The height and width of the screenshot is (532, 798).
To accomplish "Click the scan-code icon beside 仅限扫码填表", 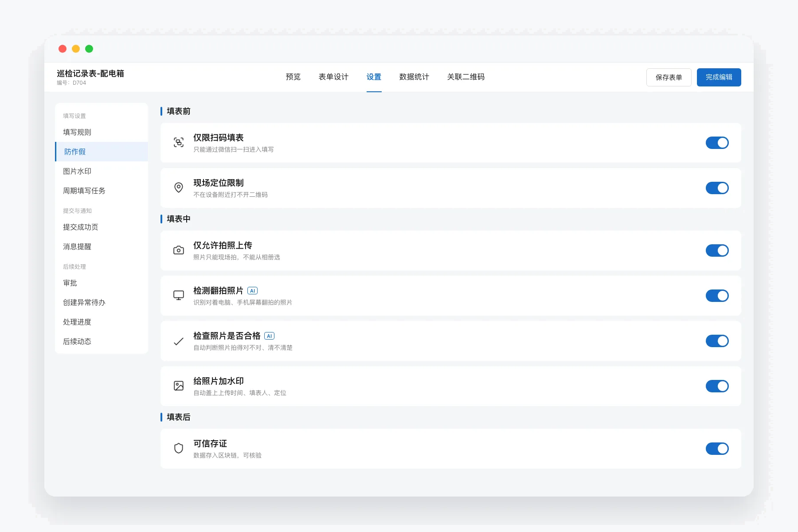I will (x=179, y=143).
